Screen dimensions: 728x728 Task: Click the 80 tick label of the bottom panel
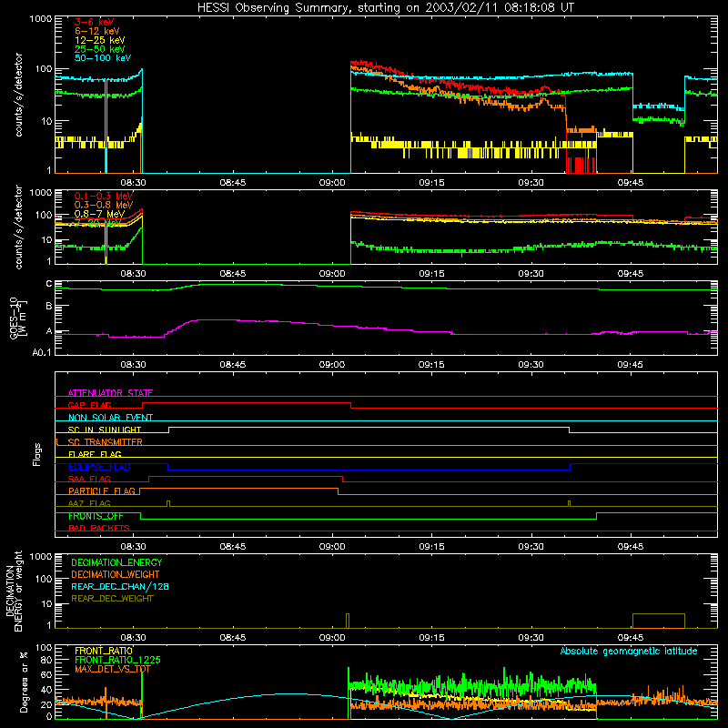(47, 661)
